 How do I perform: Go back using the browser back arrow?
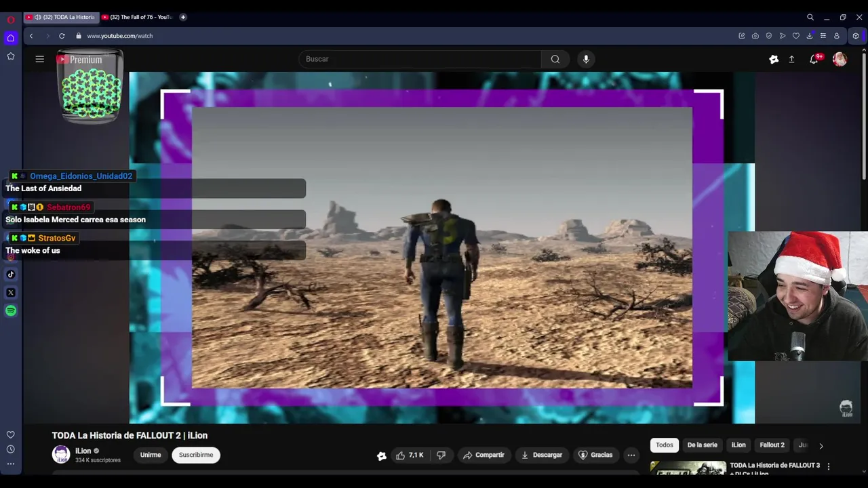pyautogui.click(x=31, y=36)
